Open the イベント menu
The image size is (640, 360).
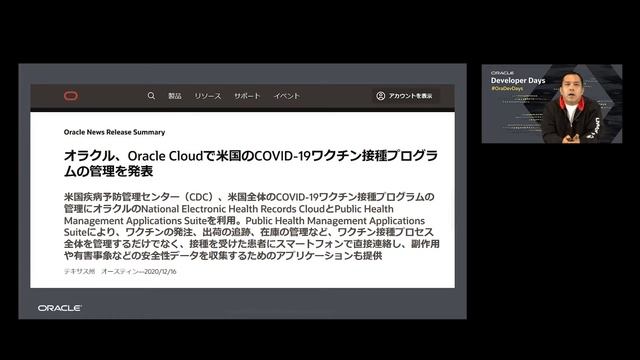point(287,96)
